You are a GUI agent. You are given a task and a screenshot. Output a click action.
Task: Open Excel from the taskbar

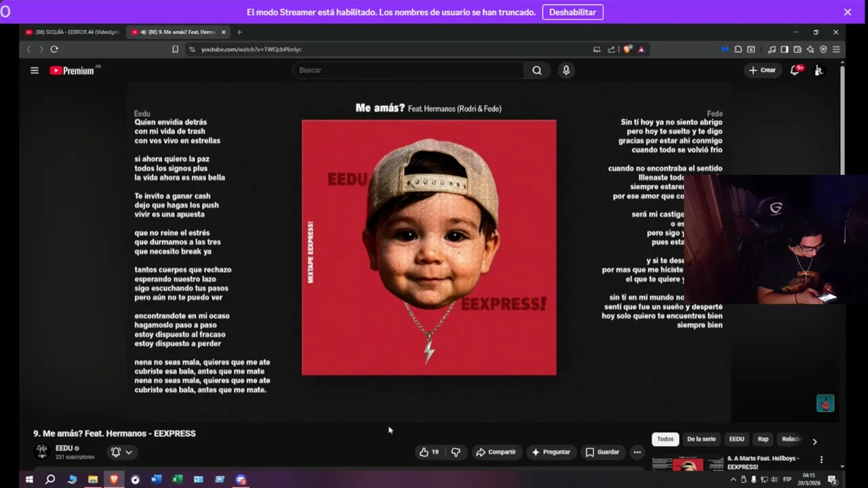coord(177,479)
